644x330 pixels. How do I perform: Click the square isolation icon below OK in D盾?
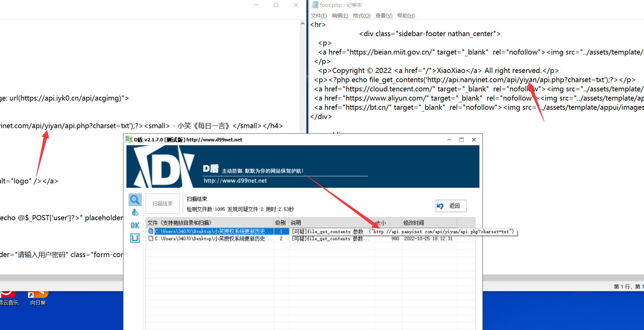135,238
